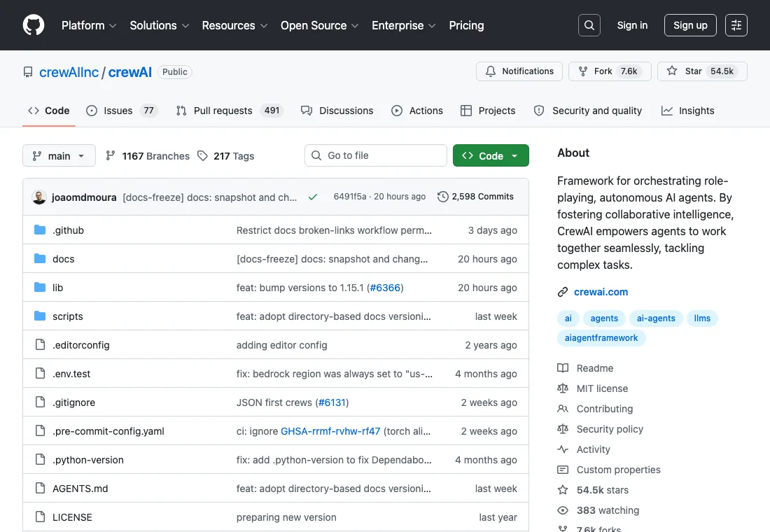Open the Pricing page
This screenshot has width=770, height=532.
click(x=466, y=25)
